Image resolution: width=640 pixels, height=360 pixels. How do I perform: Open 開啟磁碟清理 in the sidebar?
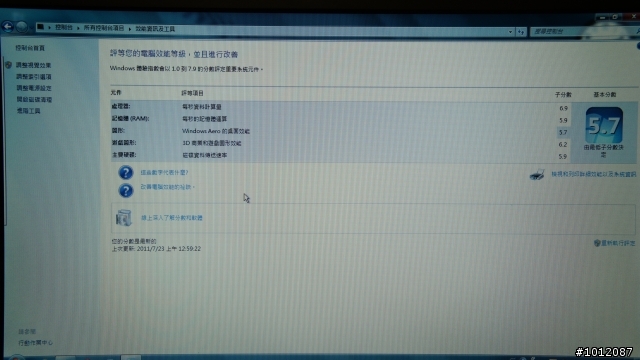34,100
